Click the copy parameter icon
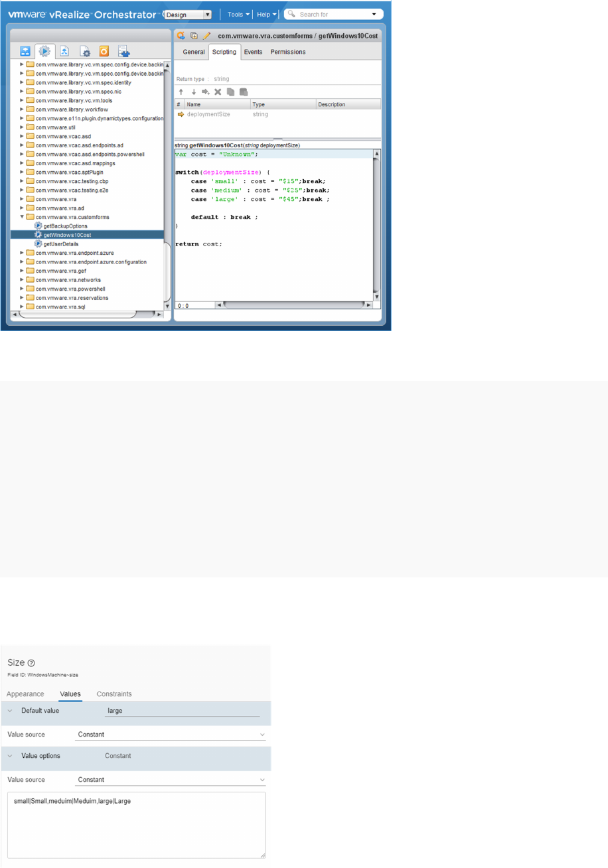608x868 pixels. point(230,92)
